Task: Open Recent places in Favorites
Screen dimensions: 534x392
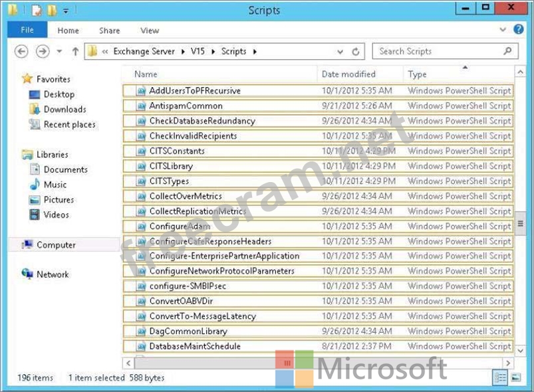Action: pos(69,124)
